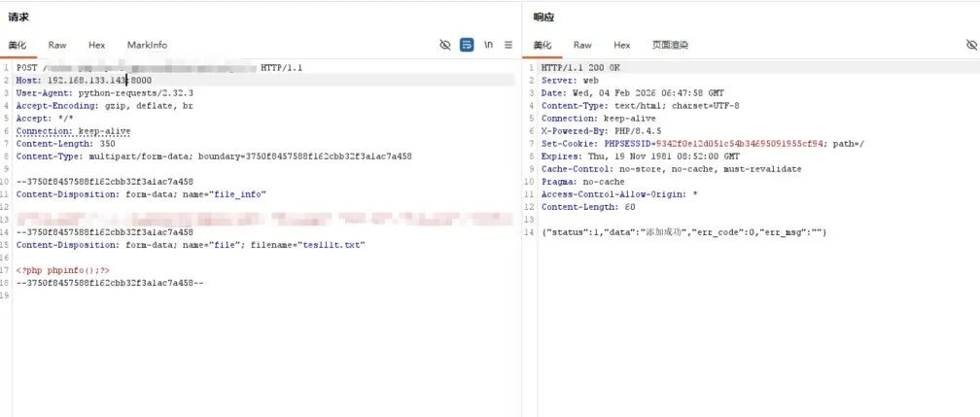Click the request Accept: */* header line
This screenshot has height=417, width=980.
coord(45,119)
